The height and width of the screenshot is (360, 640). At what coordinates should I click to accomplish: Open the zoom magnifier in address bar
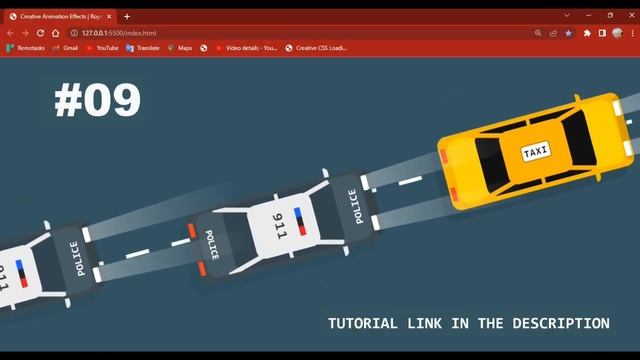(538, 33)
